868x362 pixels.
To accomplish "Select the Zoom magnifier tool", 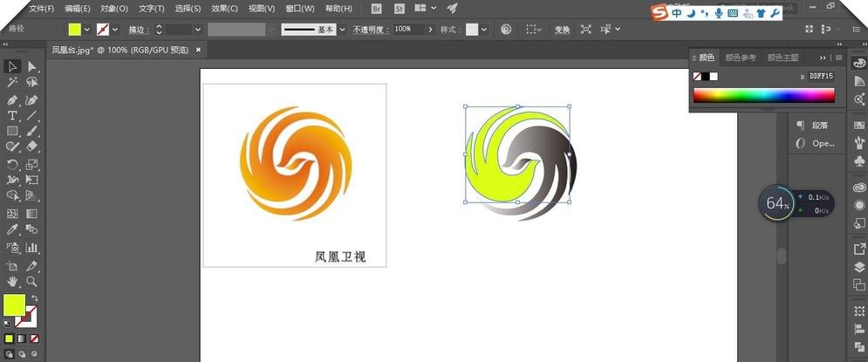I will click(32, 282).
